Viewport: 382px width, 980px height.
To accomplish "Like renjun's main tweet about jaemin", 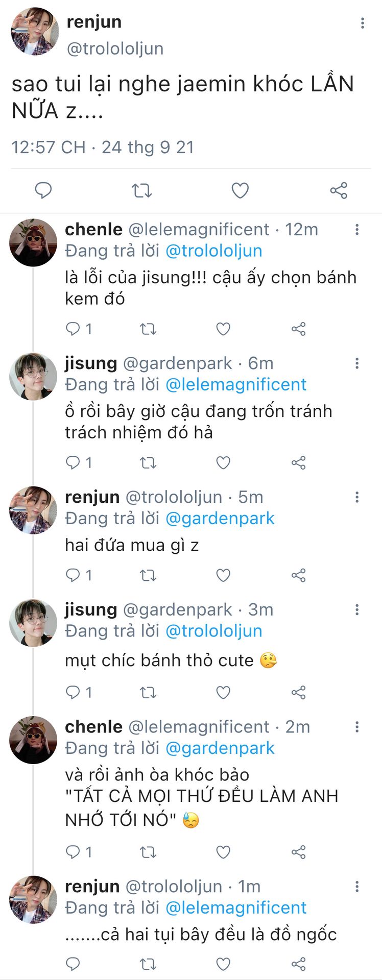I will point(240,190).
